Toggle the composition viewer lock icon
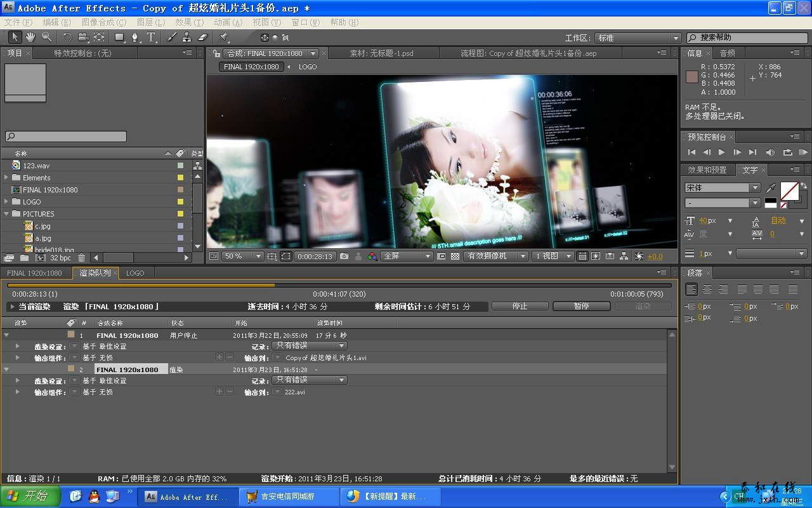The height and width of the screenshot is (508, 812). (217, 53)
